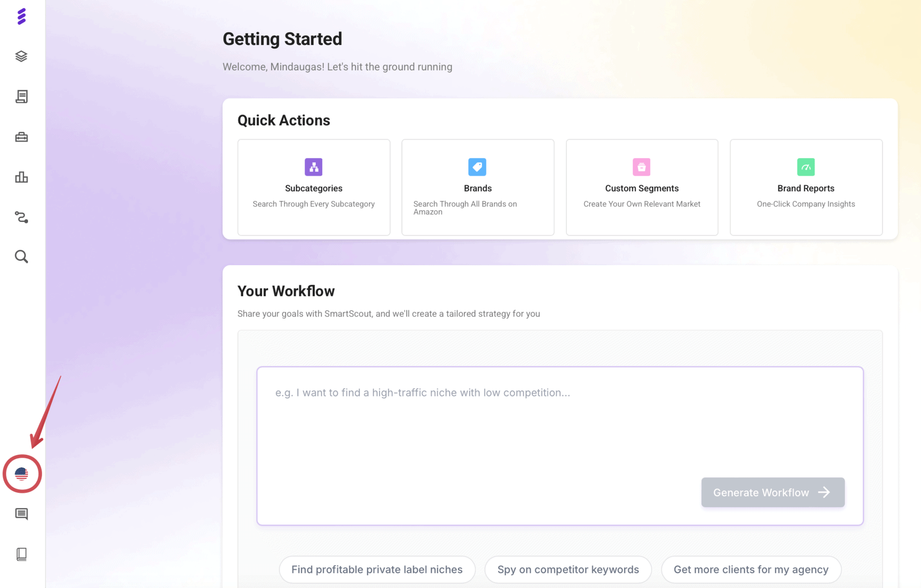This screenshot has height=588, width=921.
Task: Open the briefcase sidebar icon
Action: tap(22, 137)
